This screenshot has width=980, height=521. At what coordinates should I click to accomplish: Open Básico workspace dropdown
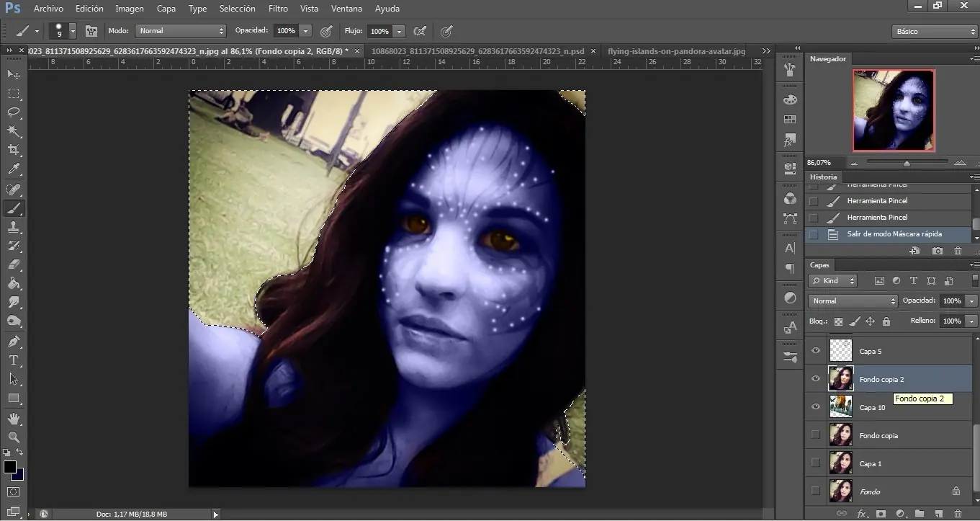click(x=934, y=32)
